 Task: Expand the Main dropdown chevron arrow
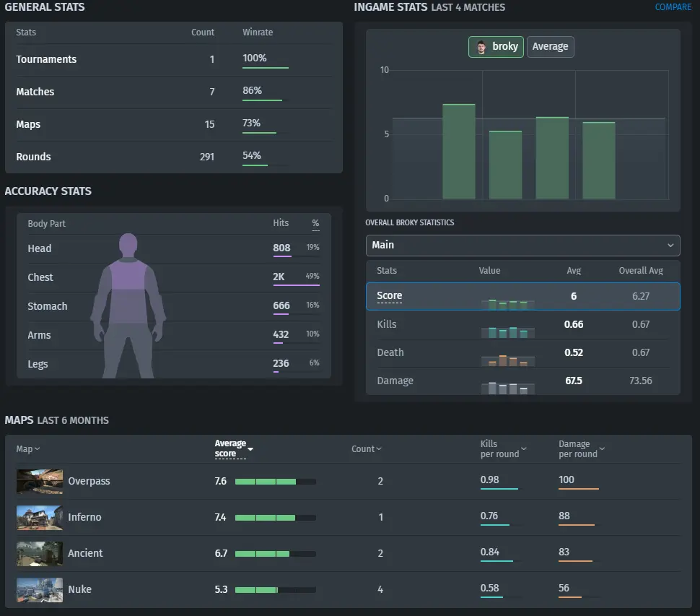(670, 246)
